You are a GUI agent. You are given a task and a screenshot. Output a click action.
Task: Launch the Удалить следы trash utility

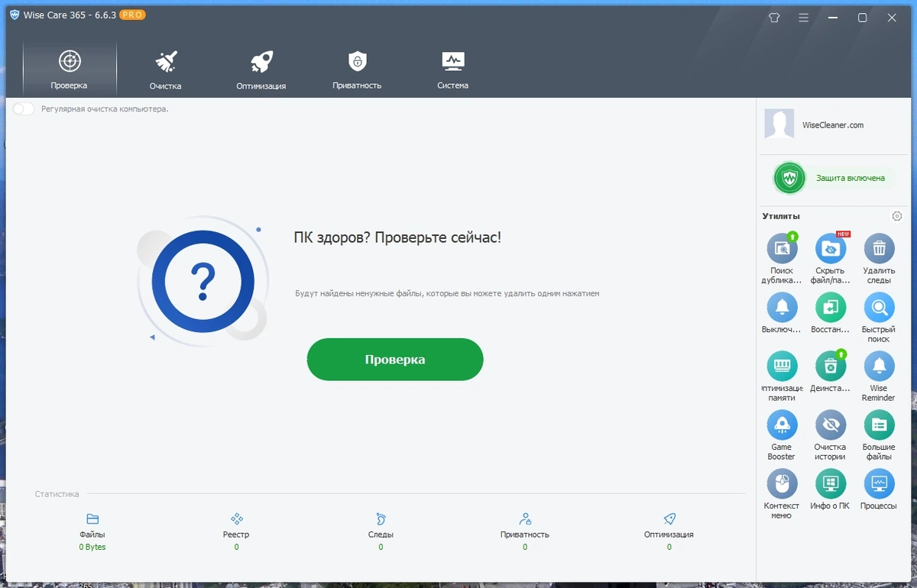879,248
